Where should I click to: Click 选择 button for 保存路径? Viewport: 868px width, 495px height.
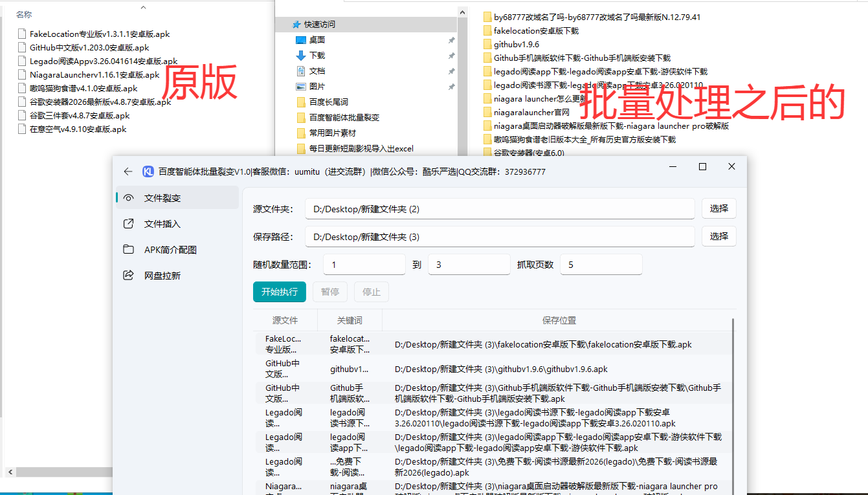pyautogui.click(x=719, y=236)
